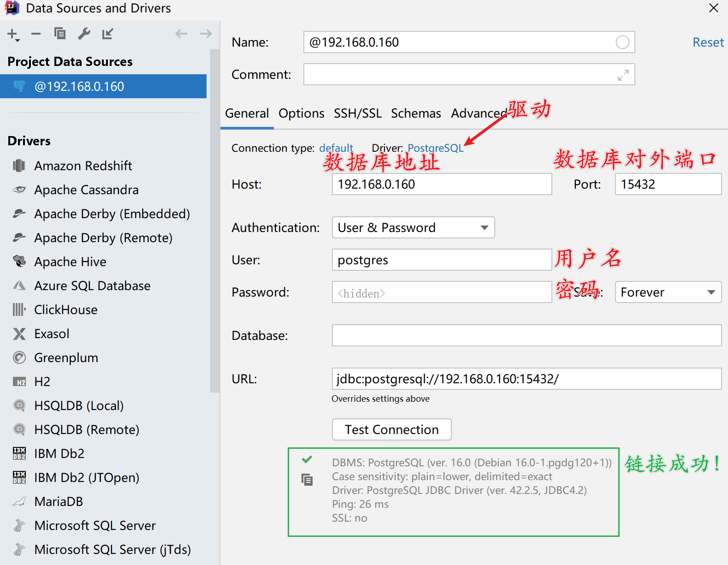Click the Password input field
This screenshot has width=728, height=565.
tap(442, 292)
